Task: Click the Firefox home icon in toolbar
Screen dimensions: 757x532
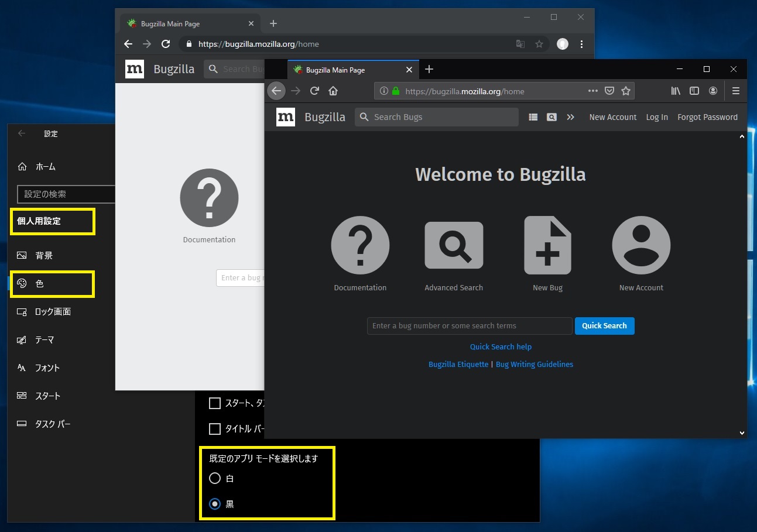Action: tap(333, 91)
